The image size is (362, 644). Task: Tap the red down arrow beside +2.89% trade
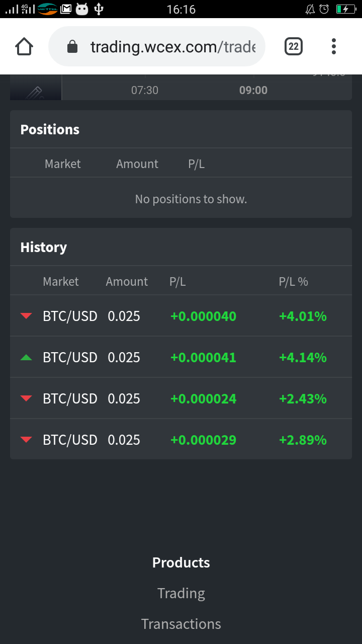click(x=26, y=440)
